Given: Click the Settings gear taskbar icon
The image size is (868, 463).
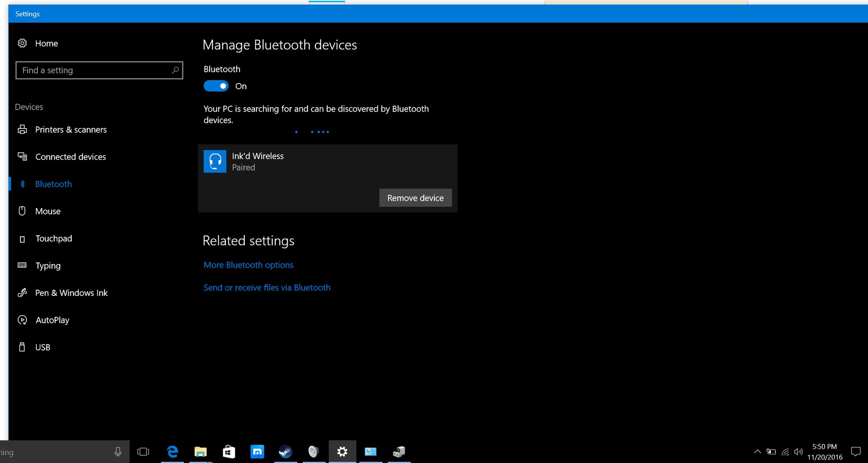Looking at the screenshot, I should [342, 452].
